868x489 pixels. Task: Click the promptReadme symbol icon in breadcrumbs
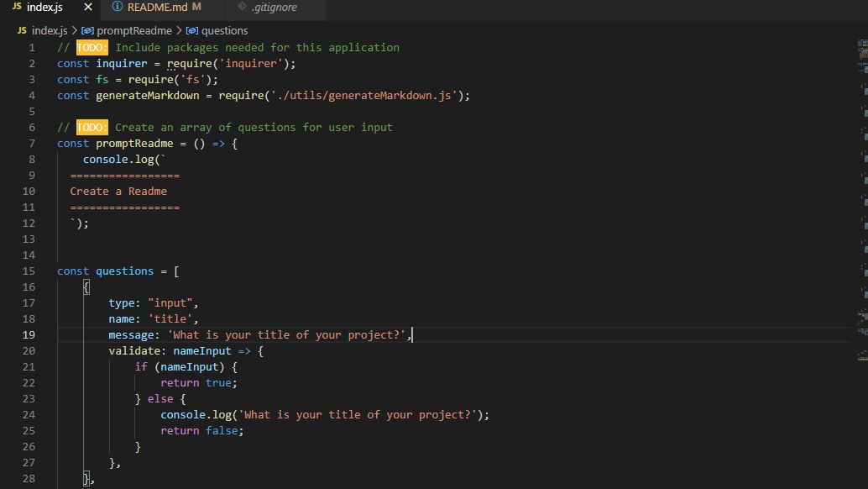(x=88, y=30)
